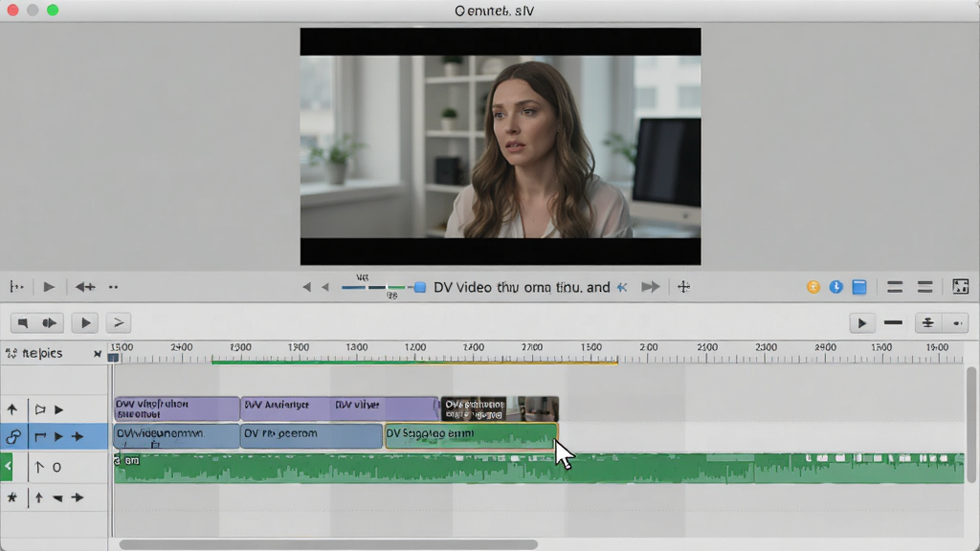Viewport: 980px width, 551px height.
Task: Click the horizontal timeline scrollbar
Action: (x=329, y=544)
